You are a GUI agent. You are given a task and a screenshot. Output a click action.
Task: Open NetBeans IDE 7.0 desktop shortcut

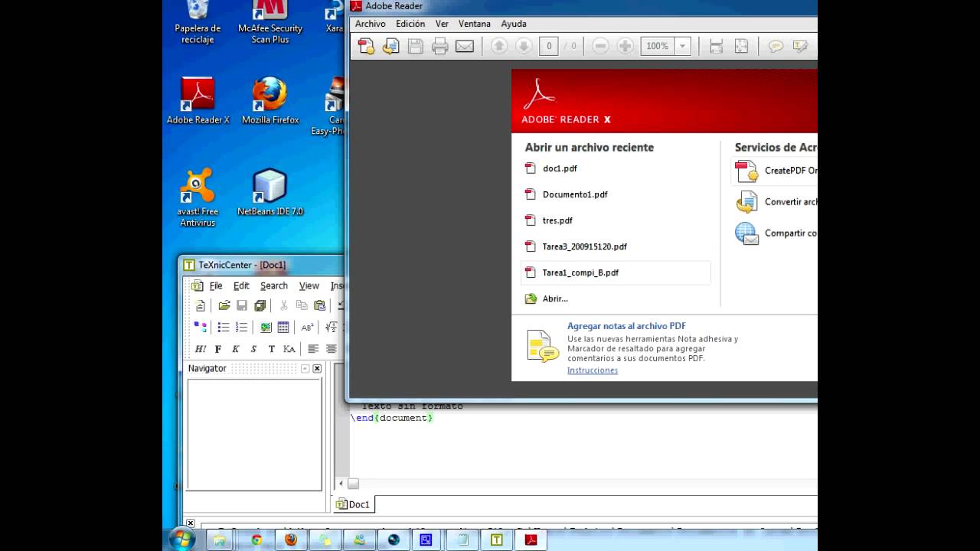pyautogui.click(x=270, y=193)
